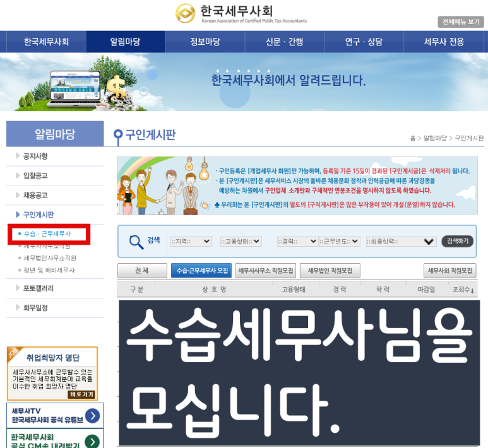The width and height of the screenshot is (488, 448).
Task: Open the 최종학력 dropdown
Action: [400, 242]
